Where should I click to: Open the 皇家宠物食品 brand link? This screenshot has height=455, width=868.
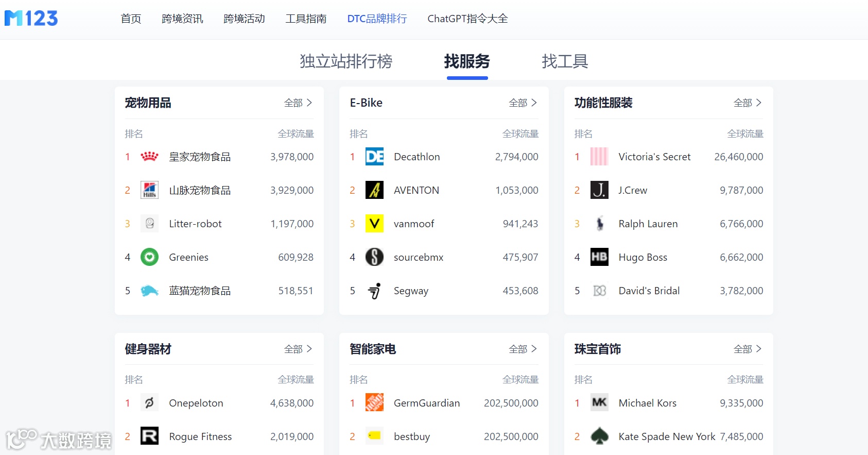(x=200, y=157)
